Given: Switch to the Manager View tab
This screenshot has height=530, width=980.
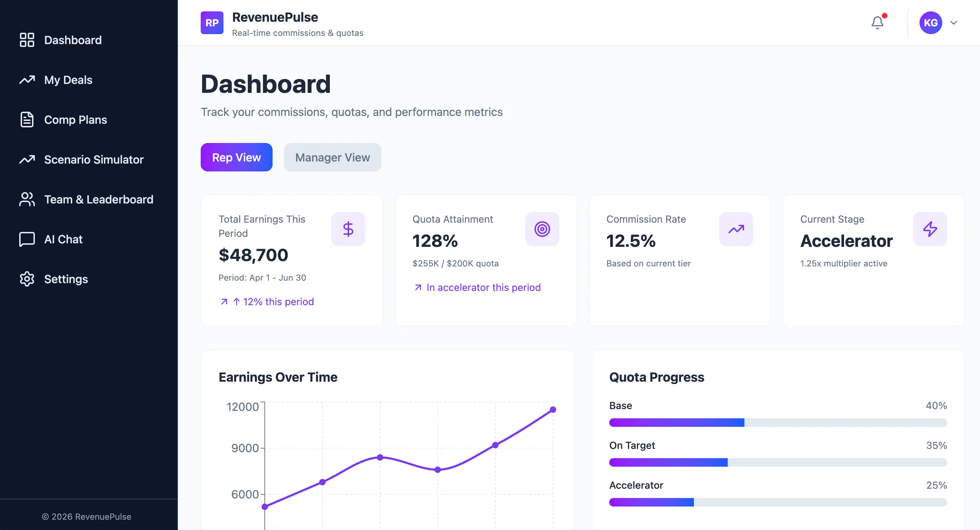Looking at the screenshot, I should click(x=332, y=158).
